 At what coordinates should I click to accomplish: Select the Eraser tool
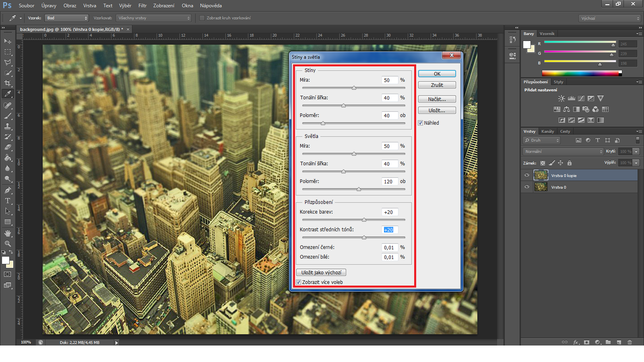click(x=8, y=147)
